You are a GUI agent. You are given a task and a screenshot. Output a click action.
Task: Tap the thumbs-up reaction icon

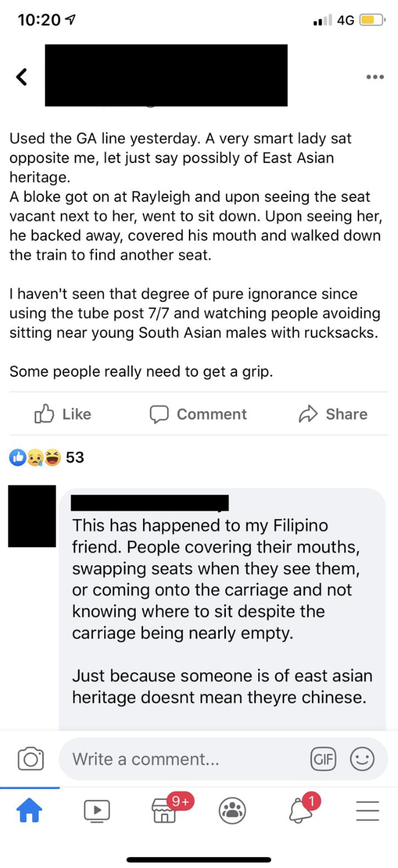point(17,457)
